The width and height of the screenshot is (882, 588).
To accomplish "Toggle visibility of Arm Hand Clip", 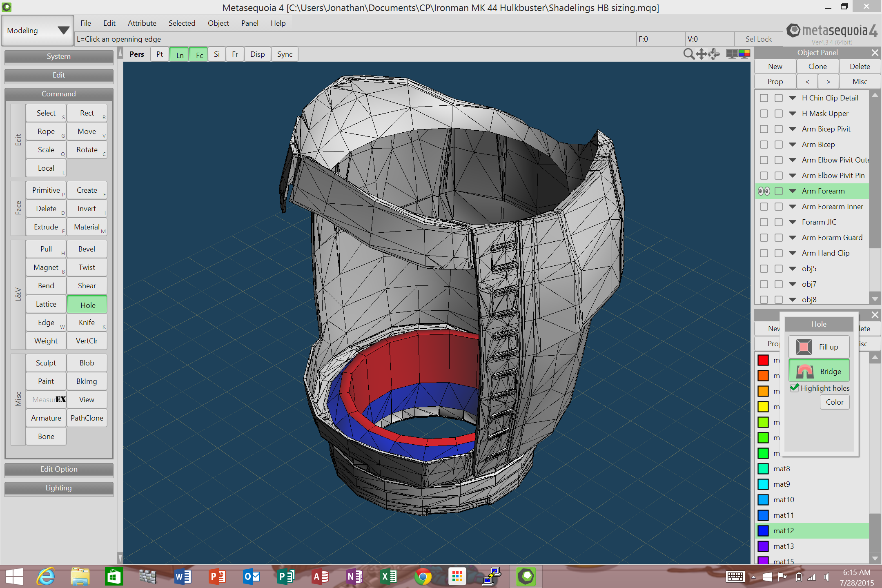I will [764, 253].
